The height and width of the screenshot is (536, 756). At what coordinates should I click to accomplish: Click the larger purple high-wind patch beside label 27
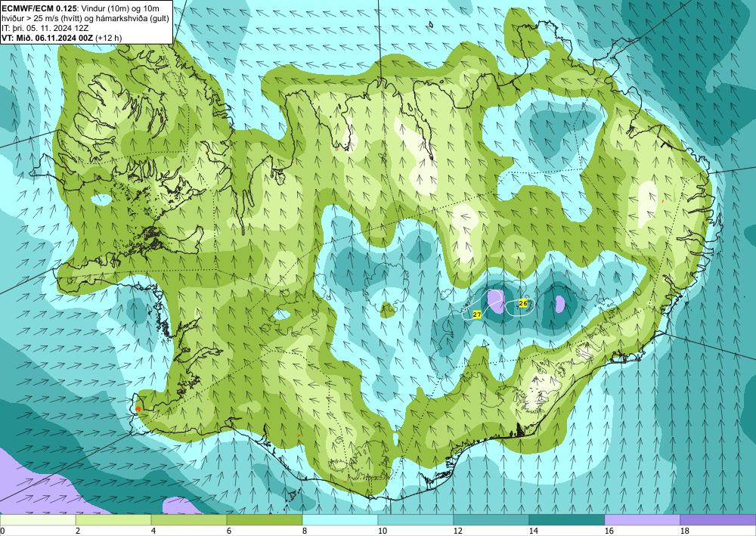tap(494, 301)
